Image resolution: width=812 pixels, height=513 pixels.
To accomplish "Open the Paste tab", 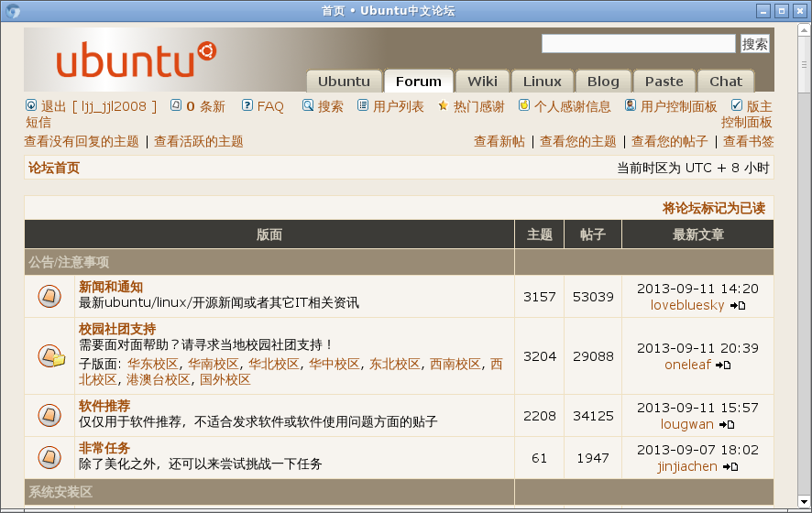I will pyautogui.click(x=664, y=82).
